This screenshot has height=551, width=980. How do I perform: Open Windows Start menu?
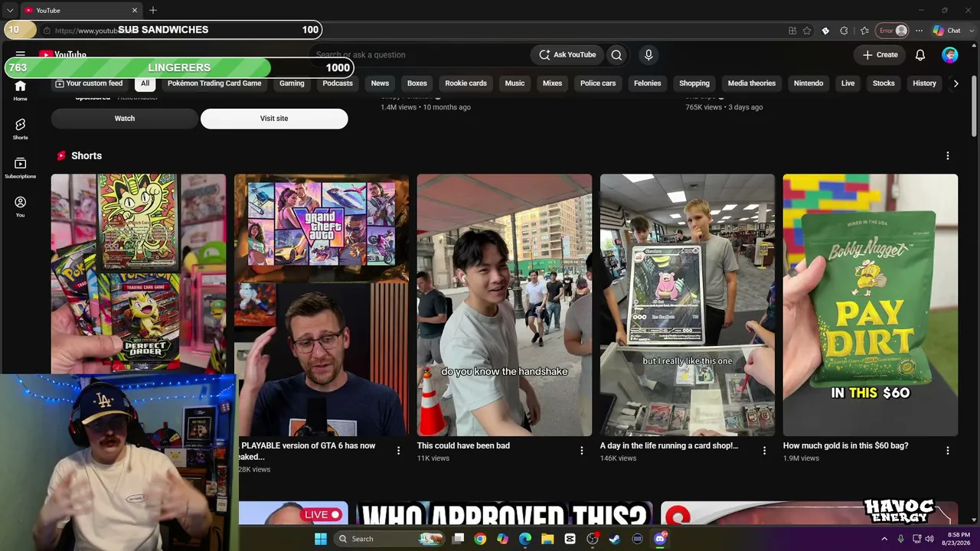321,539
